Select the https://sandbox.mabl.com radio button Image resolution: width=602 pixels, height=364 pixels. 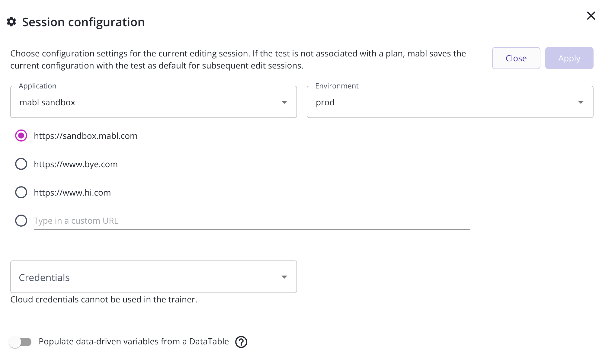tap(21, 136)
